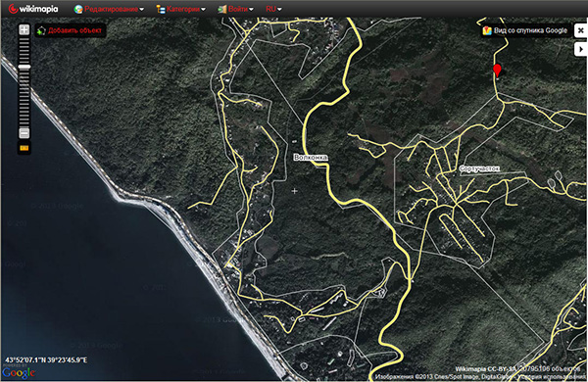Click the Google logo at bottom left

(x=19, y=372)
